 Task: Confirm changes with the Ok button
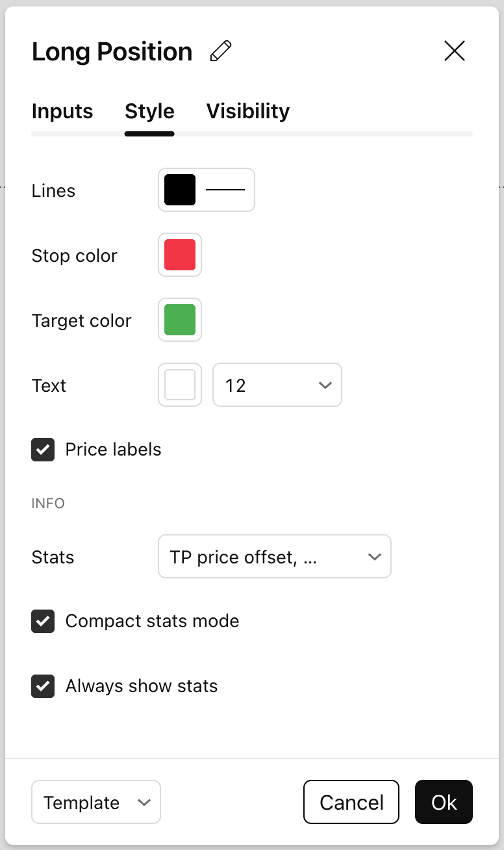[x=444, y=802]
